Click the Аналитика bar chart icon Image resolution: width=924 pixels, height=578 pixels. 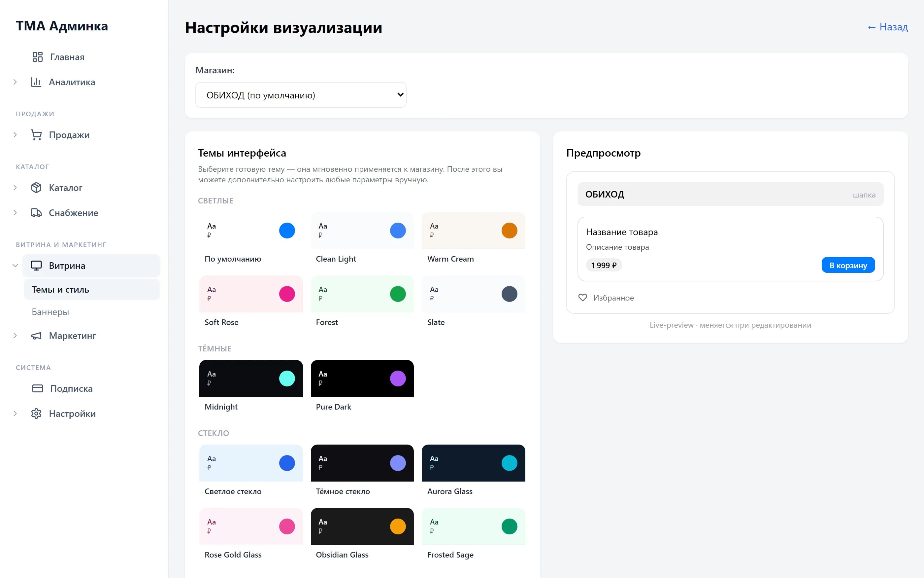tap(36, 82)
